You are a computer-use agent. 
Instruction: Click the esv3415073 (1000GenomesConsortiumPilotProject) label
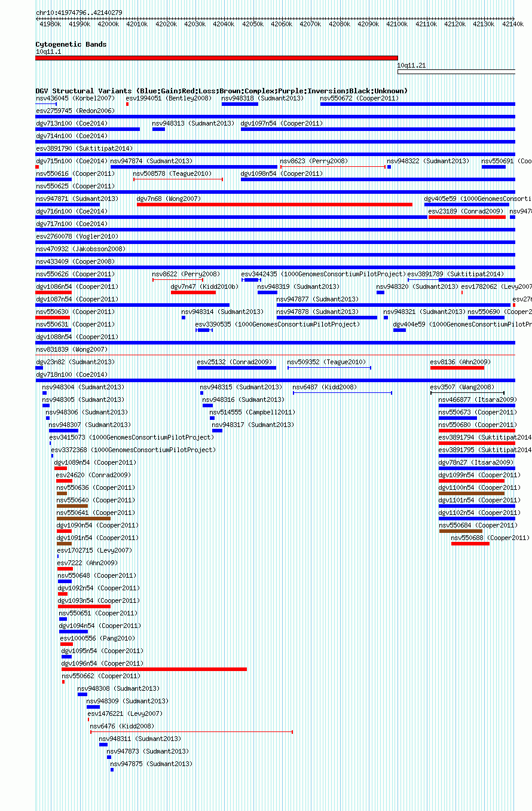point(132,437)
